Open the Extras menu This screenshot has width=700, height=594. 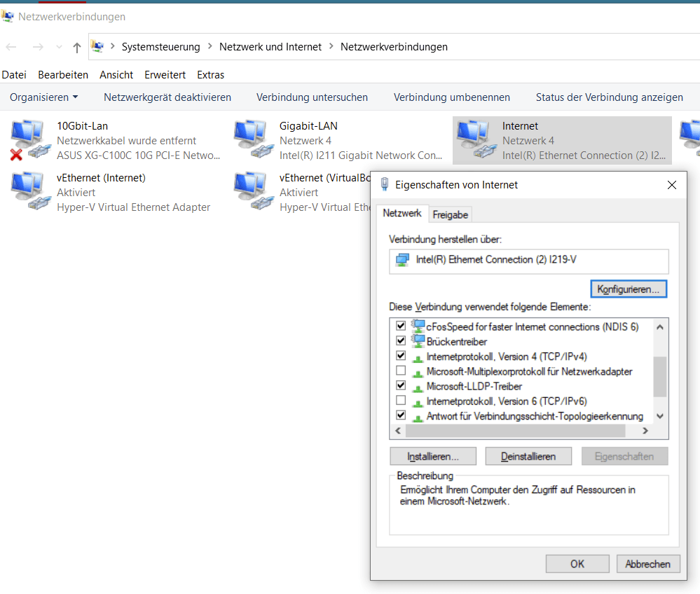pos(210,74)
